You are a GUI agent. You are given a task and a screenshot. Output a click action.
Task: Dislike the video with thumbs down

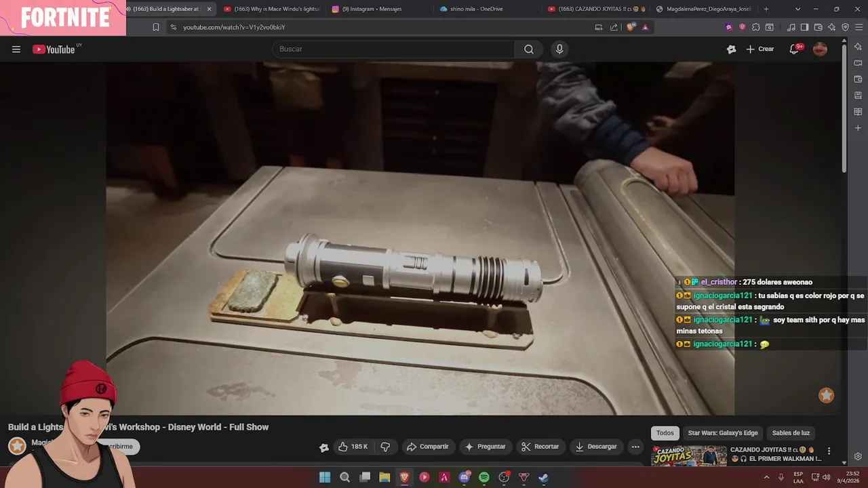coord(385,447)
